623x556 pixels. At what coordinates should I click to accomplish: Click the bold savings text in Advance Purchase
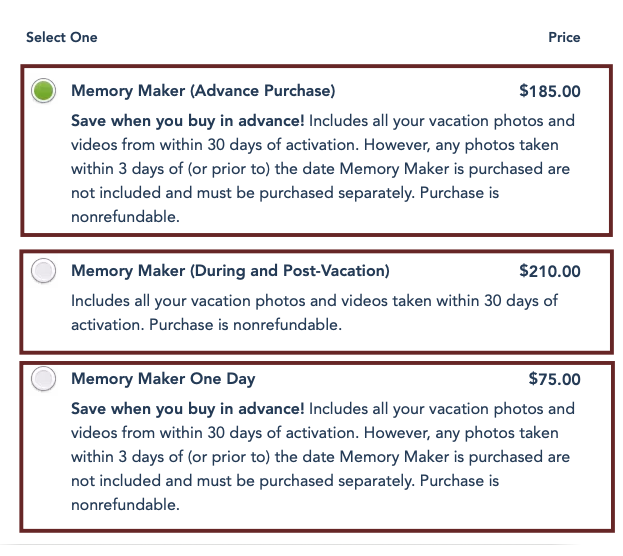[x=188, y=121]
